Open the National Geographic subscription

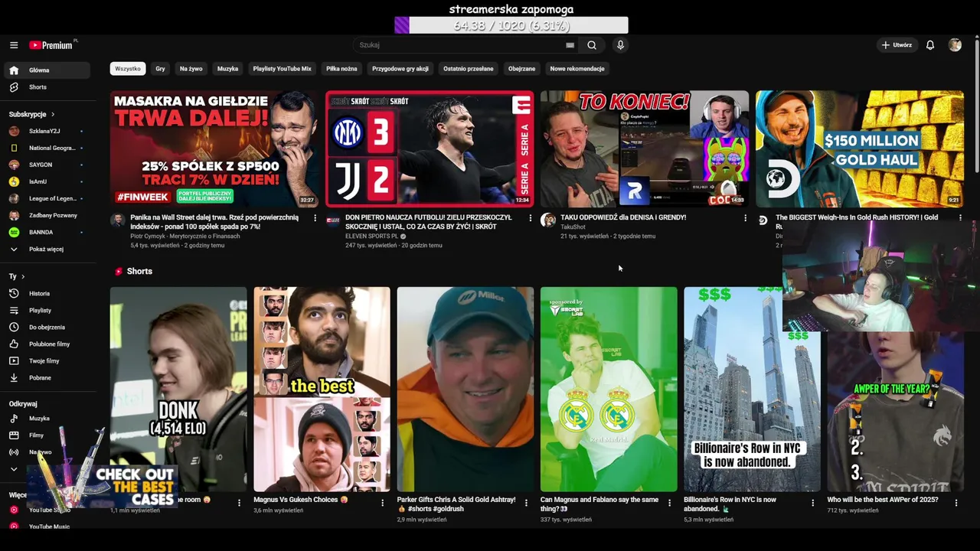click(x=46, y=148)
